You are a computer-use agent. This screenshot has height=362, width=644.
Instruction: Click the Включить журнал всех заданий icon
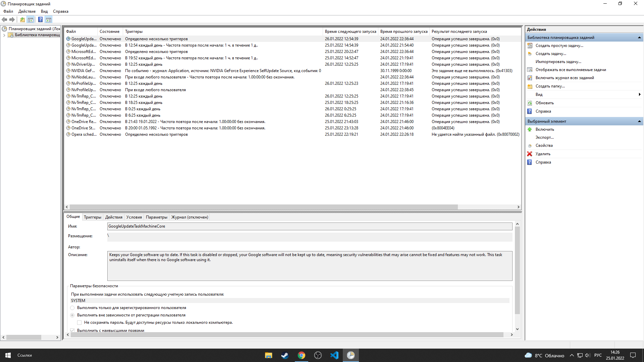pos(530,78)
